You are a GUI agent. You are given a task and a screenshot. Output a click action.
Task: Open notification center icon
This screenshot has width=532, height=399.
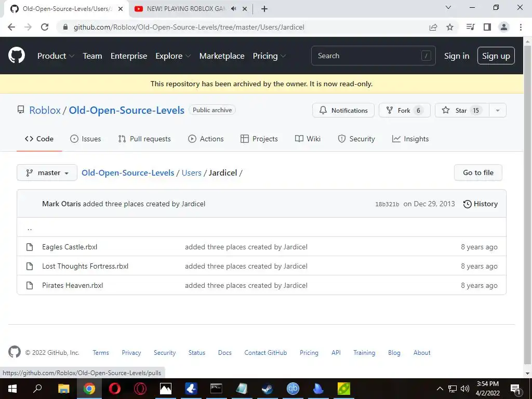(x=515, y=389)
